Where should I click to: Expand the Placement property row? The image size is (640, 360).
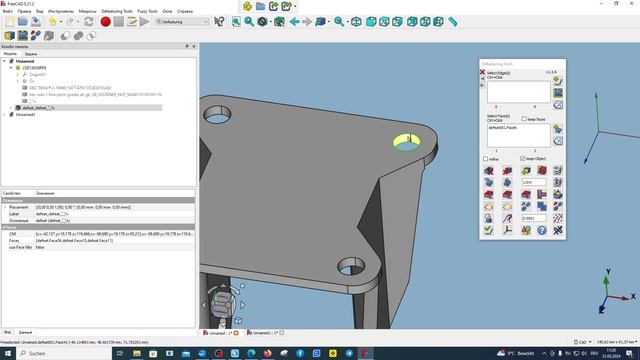pos(5,207)
